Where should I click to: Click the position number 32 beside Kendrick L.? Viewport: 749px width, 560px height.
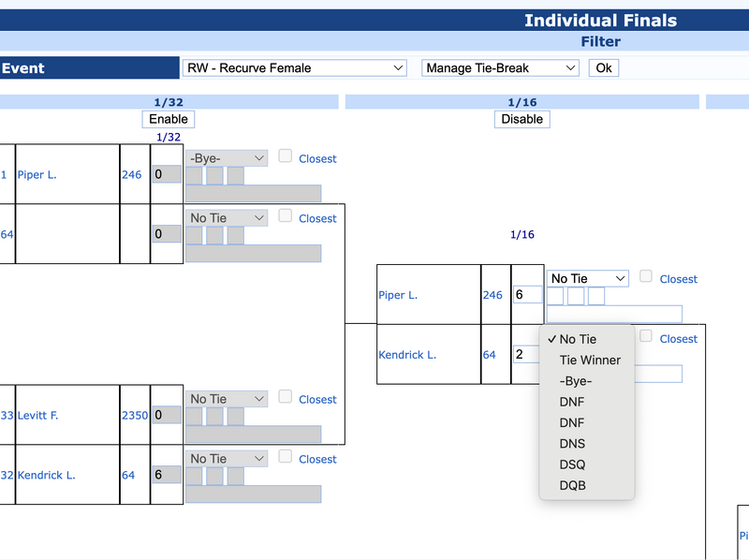[7, 476]
